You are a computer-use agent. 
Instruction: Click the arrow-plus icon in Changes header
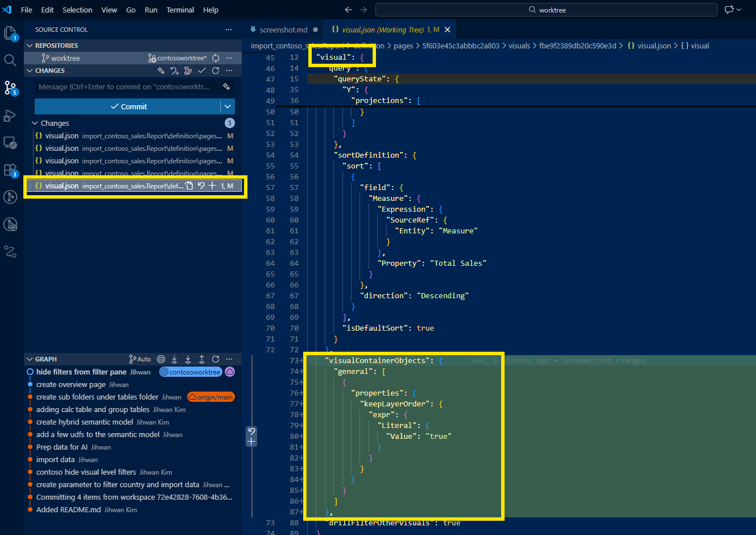pyautogui.click(x=175, y=71)
